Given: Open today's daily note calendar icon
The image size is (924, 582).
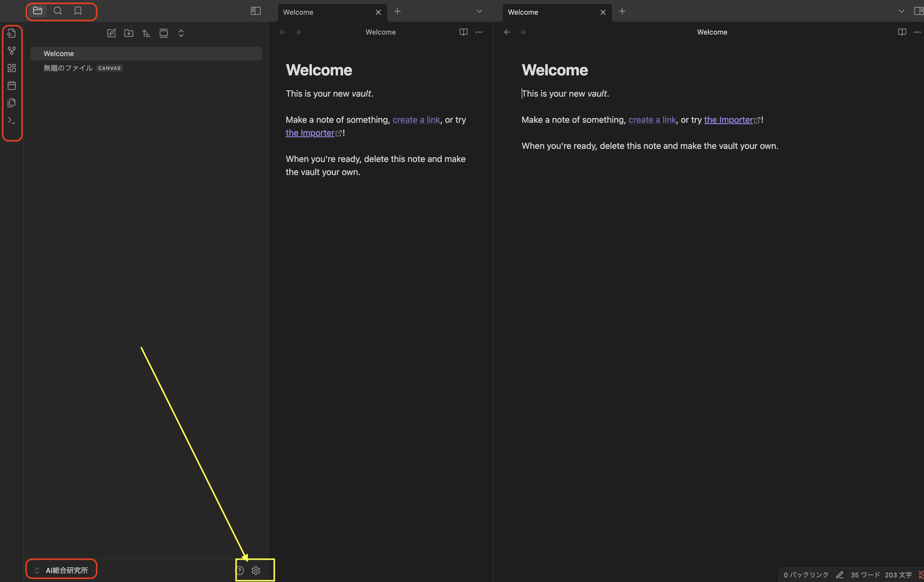Looking at the screenshot, I should tap(11, 85).
